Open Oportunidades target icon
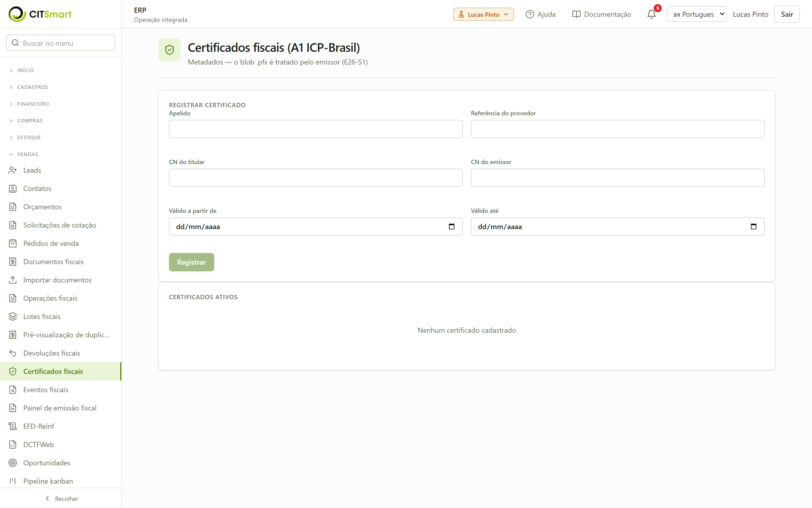Image resolution: width=812 pixels, height=508 pixels. [x=13, y=463]
